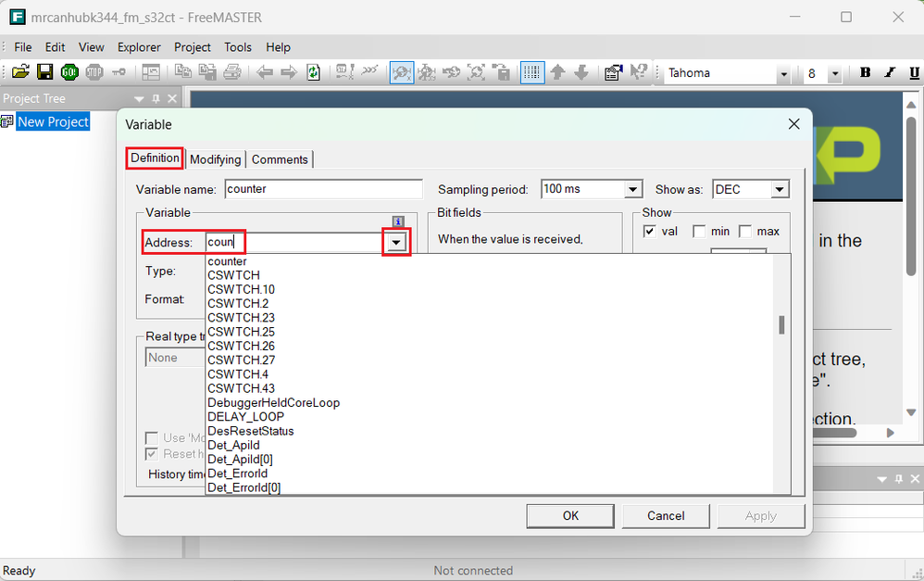Screen dimensions: 924x581
Task: Toggle the "Use 'Mo..." checkbox
Action: (152, 437)
